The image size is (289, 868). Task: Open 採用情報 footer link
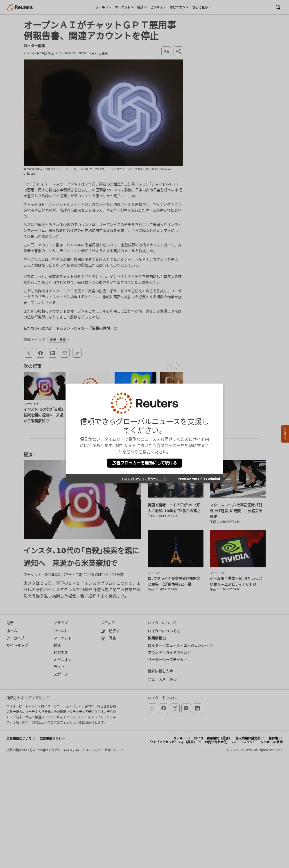pyautogui.click(x=157, y=638)
